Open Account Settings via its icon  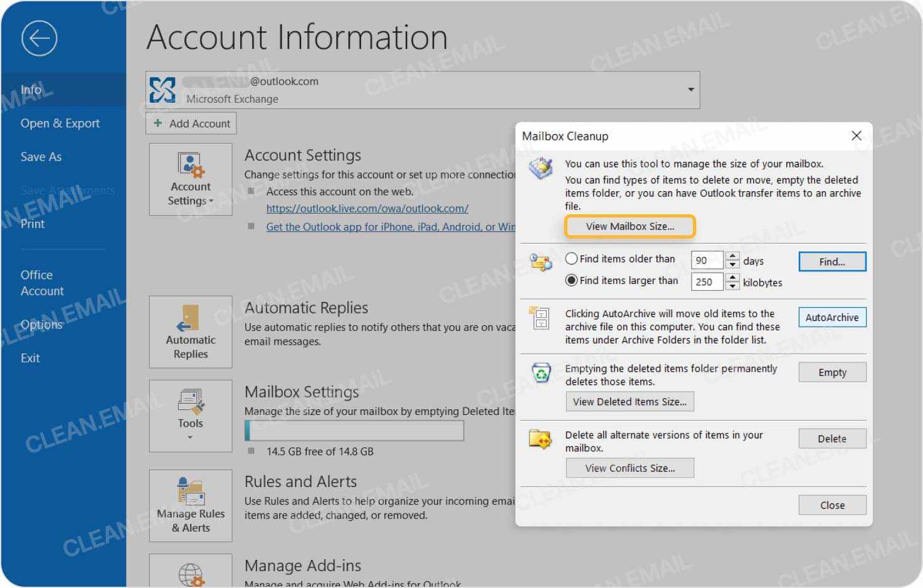[x=190, y=165]
